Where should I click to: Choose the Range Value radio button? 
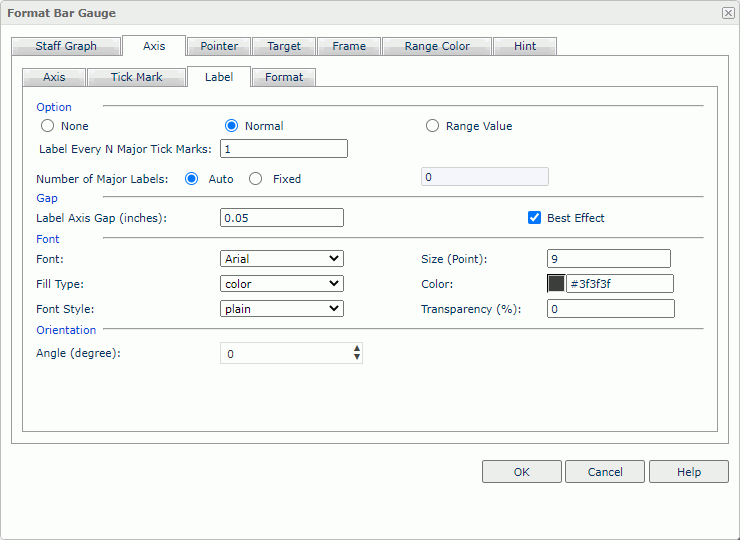432,126
